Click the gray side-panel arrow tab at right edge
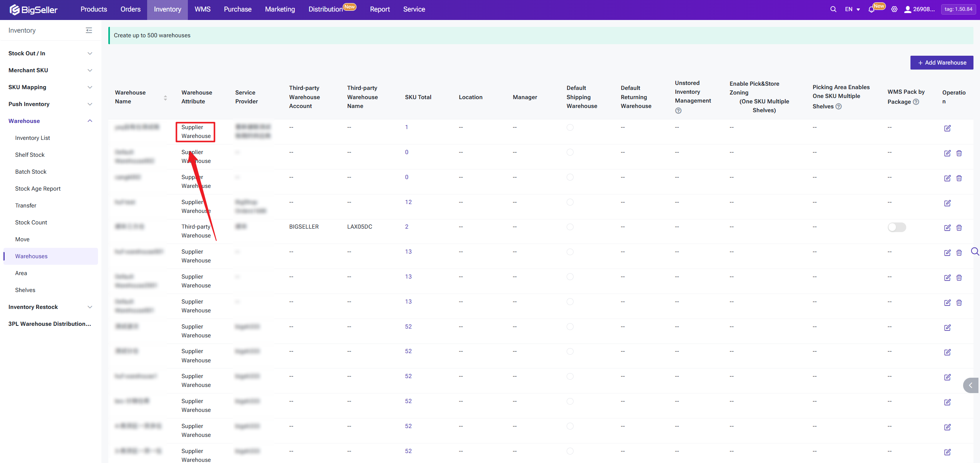The height and width of the screenshot is (463, 980). pyautogui.click(x=971, y=385)
